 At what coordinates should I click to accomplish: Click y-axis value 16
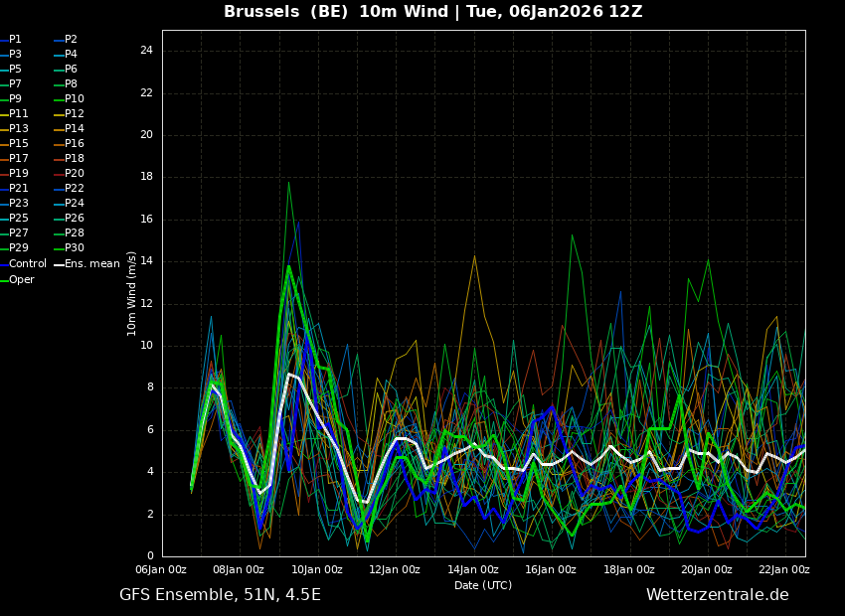[146, 220]
